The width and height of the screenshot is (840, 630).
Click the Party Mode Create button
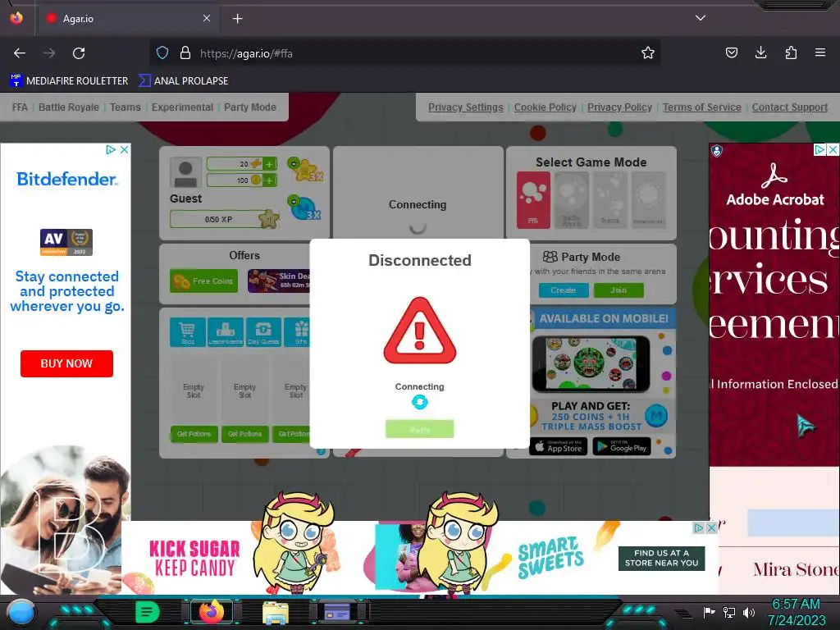click(x=564, y=290)
